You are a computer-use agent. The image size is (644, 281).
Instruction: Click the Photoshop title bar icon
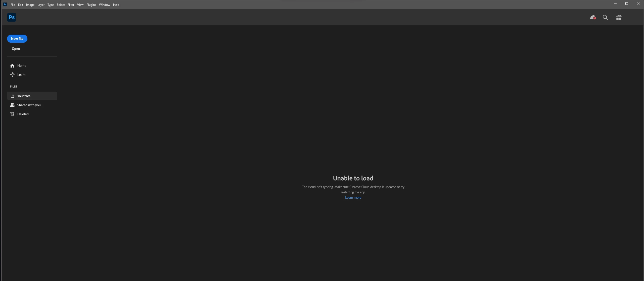click(5, 5)
